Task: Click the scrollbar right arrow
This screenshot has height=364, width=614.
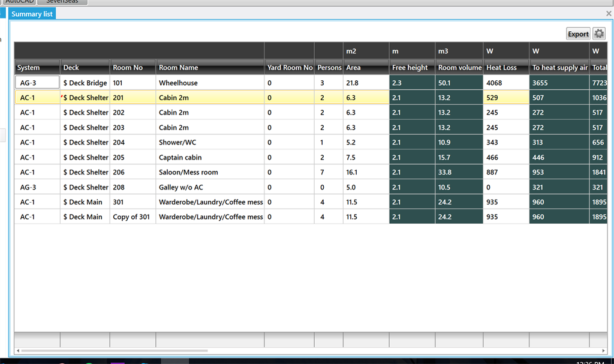Action: click(x=603, y=351)
